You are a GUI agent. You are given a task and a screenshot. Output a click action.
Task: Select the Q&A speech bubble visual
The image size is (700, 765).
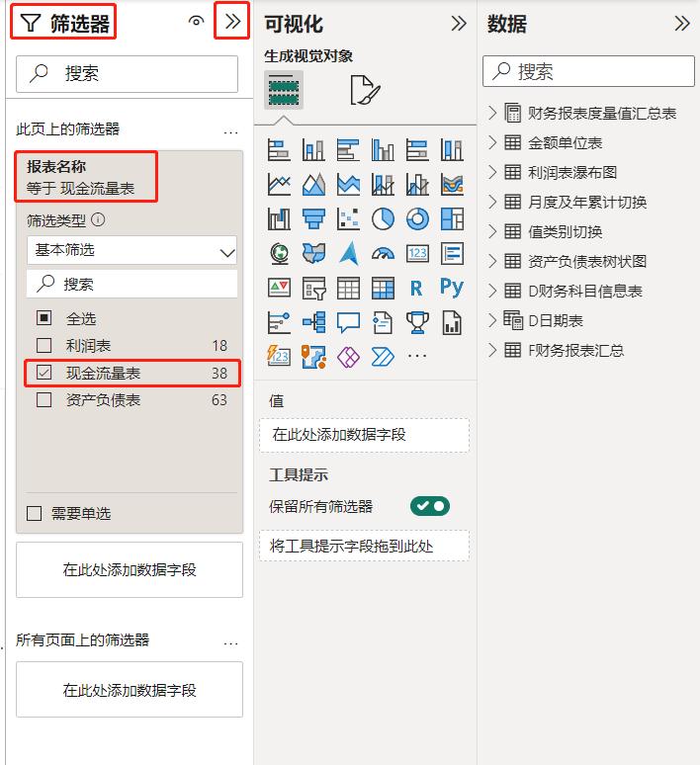point(348,323)
